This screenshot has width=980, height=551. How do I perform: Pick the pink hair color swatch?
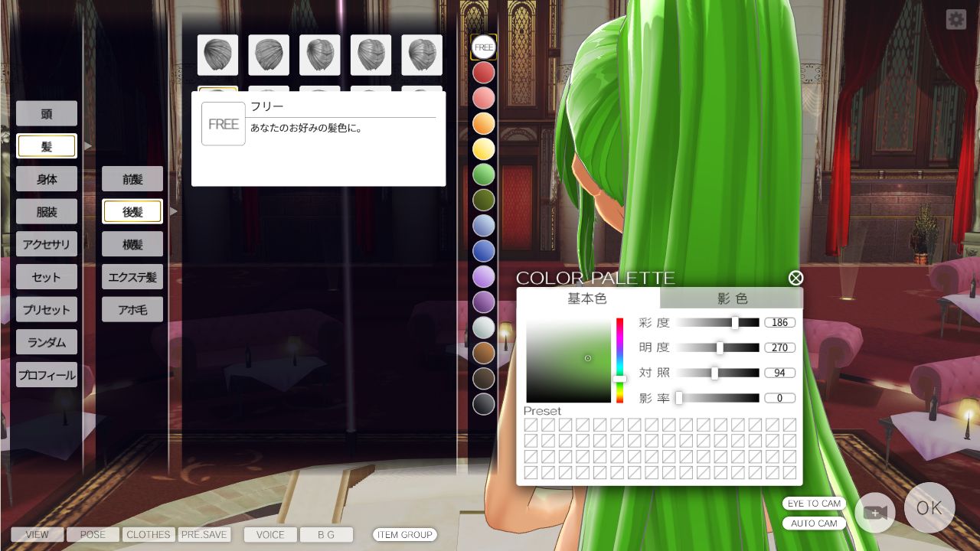click(x=484, y=98)
